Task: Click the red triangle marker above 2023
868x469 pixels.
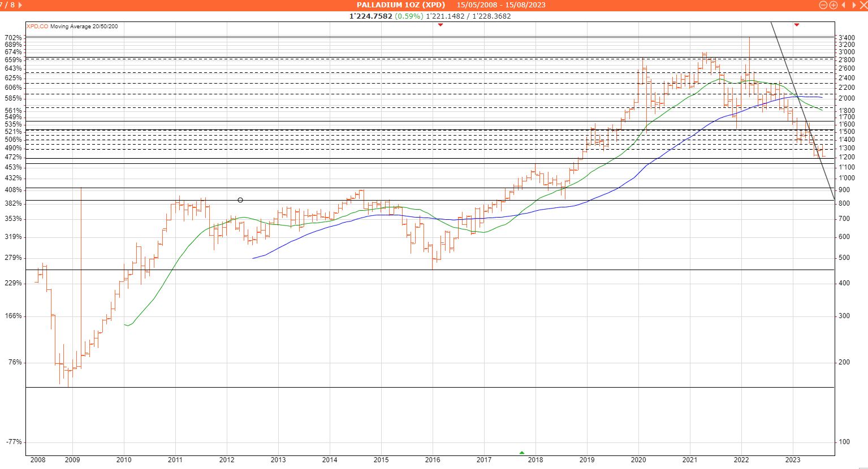Action: (796, 25)
